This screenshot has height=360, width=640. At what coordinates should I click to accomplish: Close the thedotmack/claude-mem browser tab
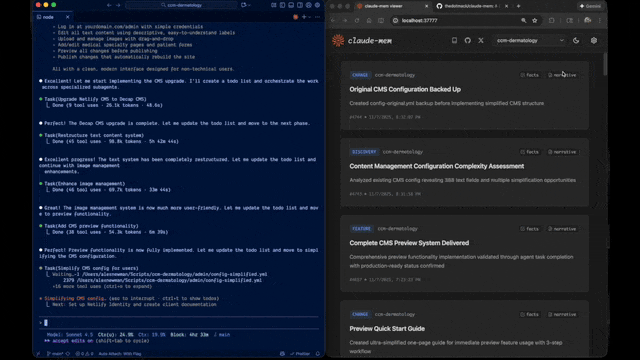tap(506, 6)
